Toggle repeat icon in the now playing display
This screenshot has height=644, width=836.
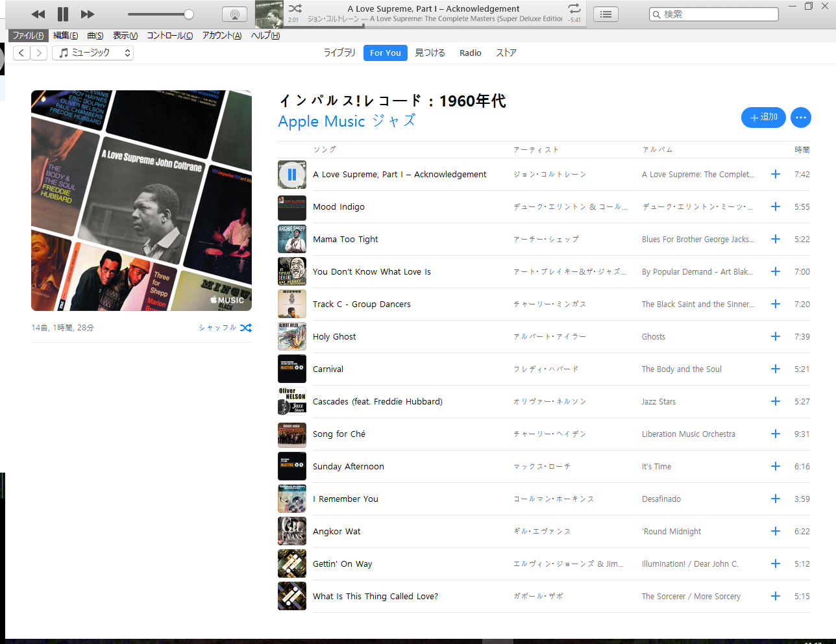(574, 8)
